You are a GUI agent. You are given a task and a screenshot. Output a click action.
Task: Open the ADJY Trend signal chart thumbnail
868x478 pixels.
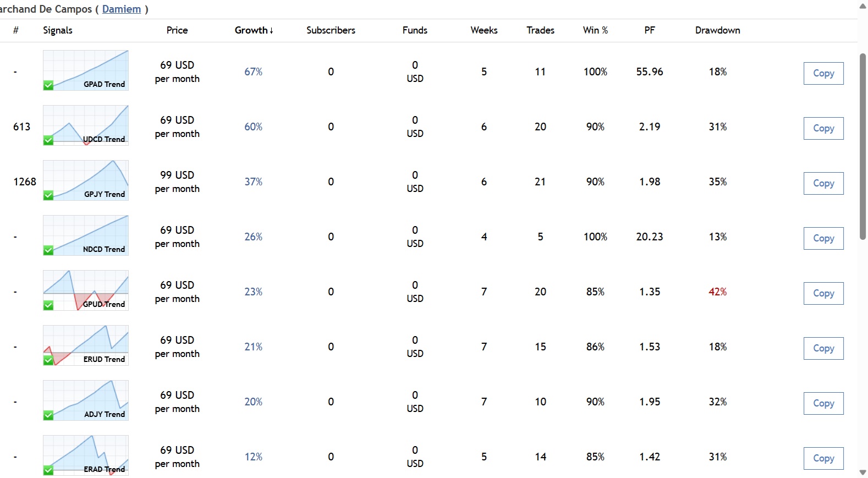pos(86,400)
